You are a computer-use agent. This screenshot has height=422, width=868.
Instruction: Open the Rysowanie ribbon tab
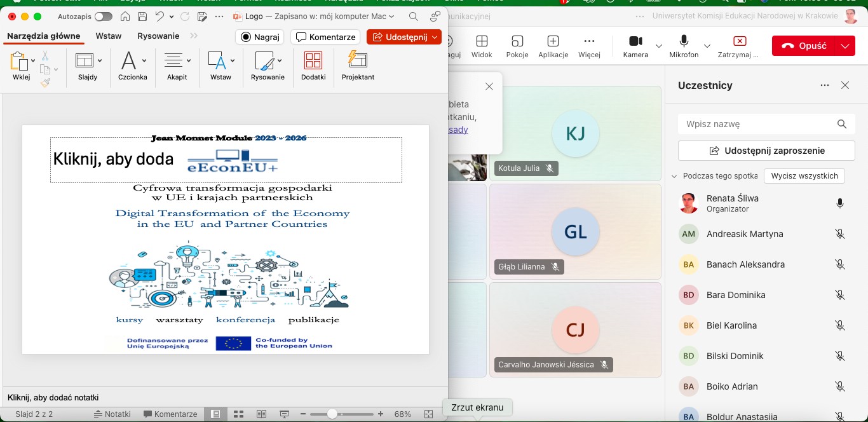pos(158,36)
